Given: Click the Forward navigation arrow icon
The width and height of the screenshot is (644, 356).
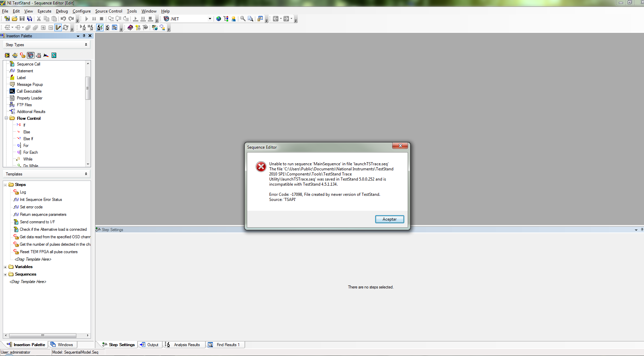Looking at the screenshot, I should tap(286, 19).
